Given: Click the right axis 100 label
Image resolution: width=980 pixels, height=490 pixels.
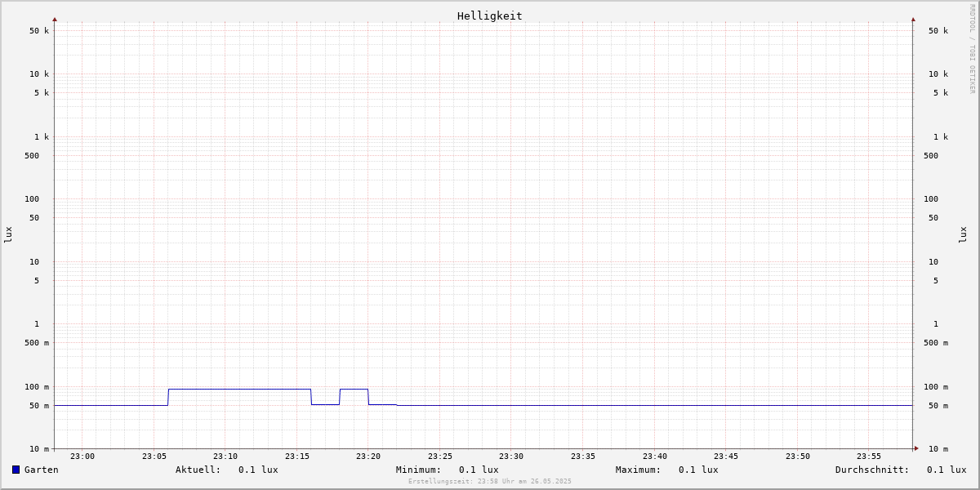Looking at the screenshot, I should click(x=931, y=199).
